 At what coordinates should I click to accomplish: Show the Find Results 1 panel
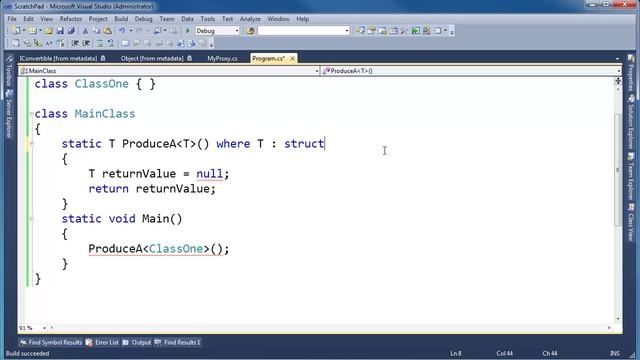coord(178,342)
